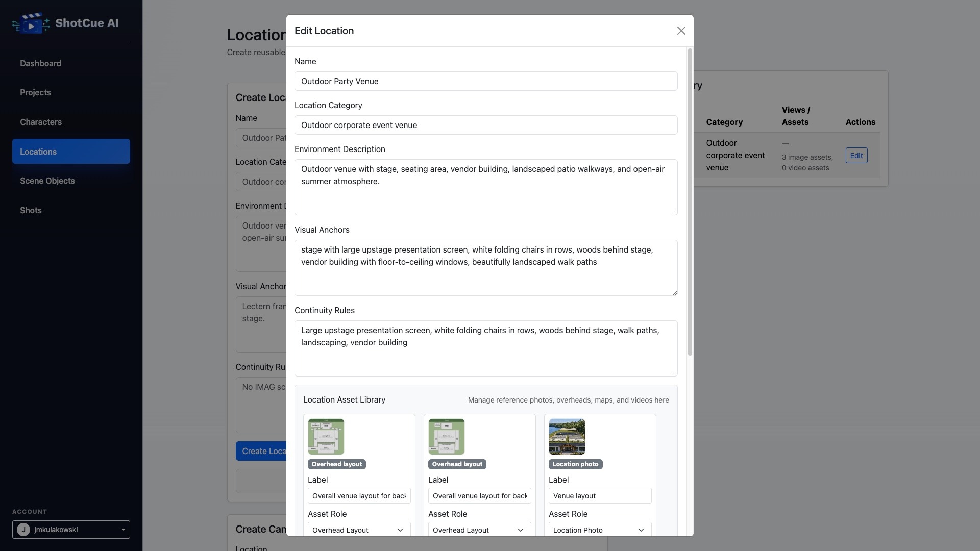This screenshot has width=980, height=551.
Task: Click second overhead layout thumbnail image
Action: [x=447, y=437]
